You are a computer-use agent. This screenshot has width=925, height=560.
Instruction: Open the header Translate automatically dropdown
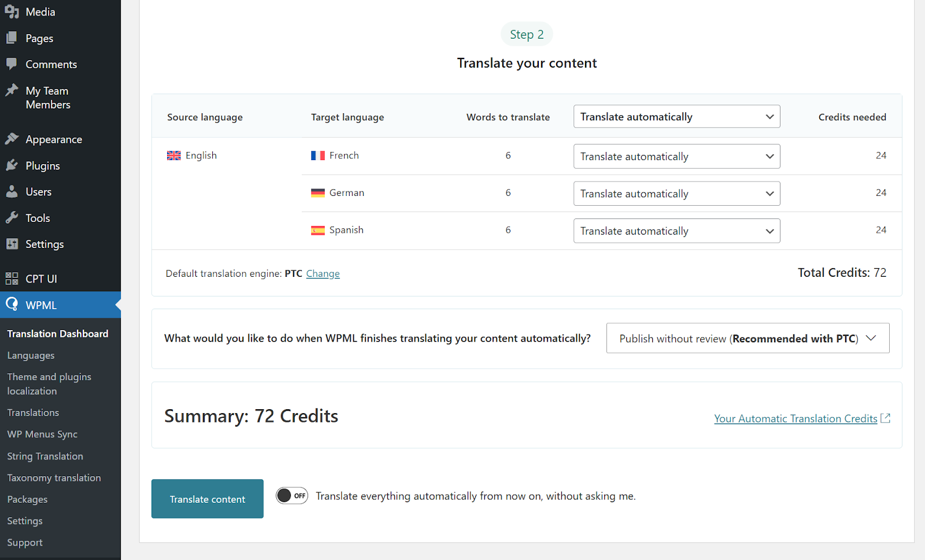point(676,117)
